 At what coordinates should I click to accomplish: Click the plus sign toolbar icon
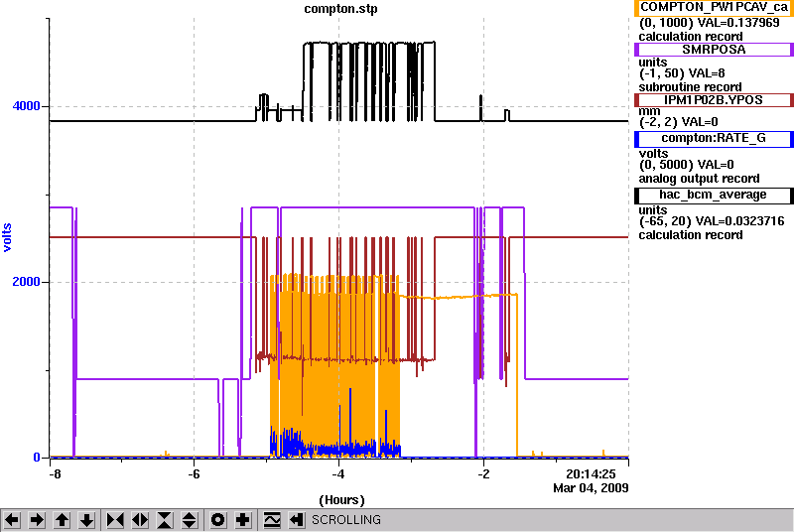(x=243, y=520)
